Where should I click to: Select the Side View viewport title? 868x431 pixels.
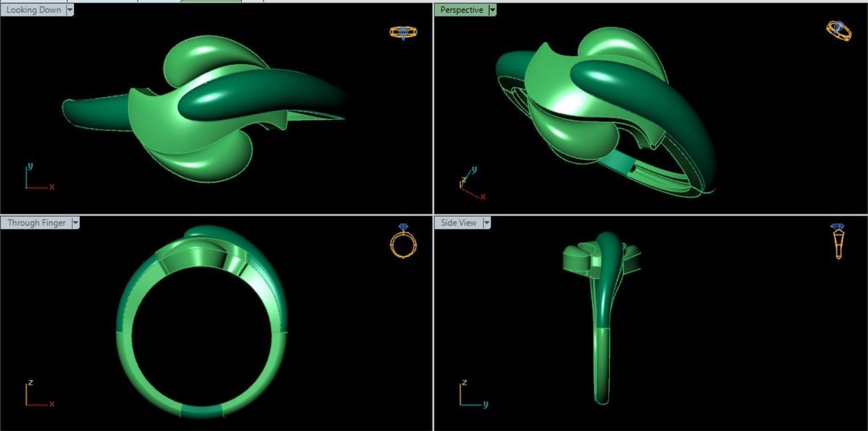(459, 223)
